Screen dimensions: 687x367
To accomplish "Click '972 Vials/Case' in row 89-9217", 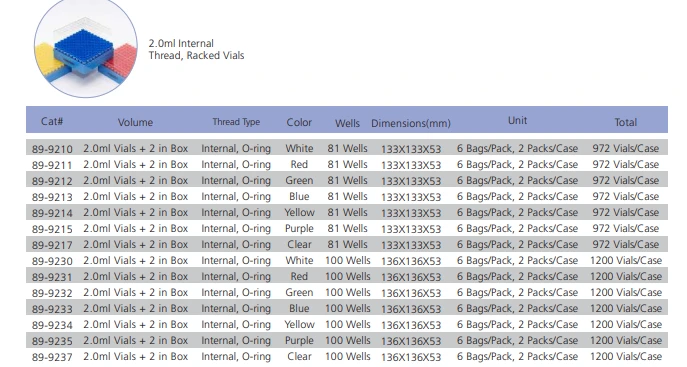I will (626, 244).
